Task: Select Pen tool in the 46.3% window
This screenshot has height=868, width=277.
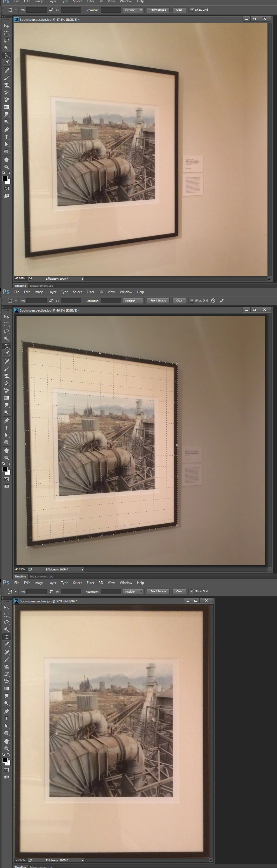Action: pyautogui.click(x=6, y=421)
